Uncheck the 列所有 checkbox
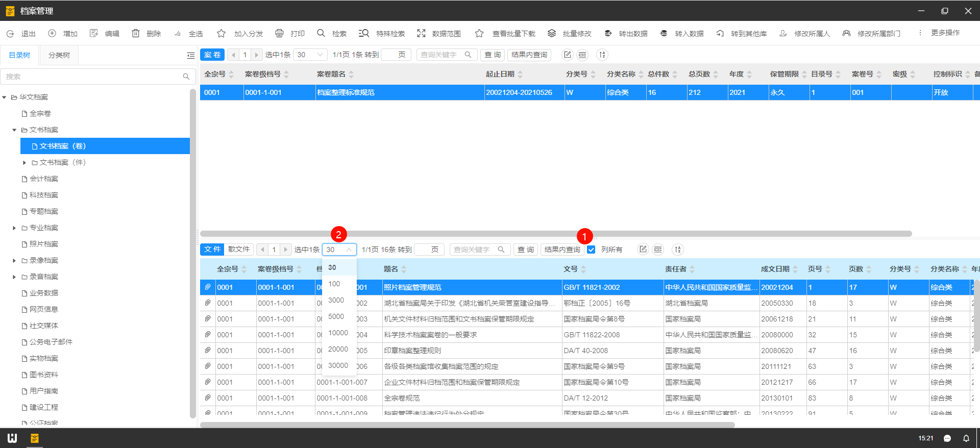980x448 pixels. (591, 250)
